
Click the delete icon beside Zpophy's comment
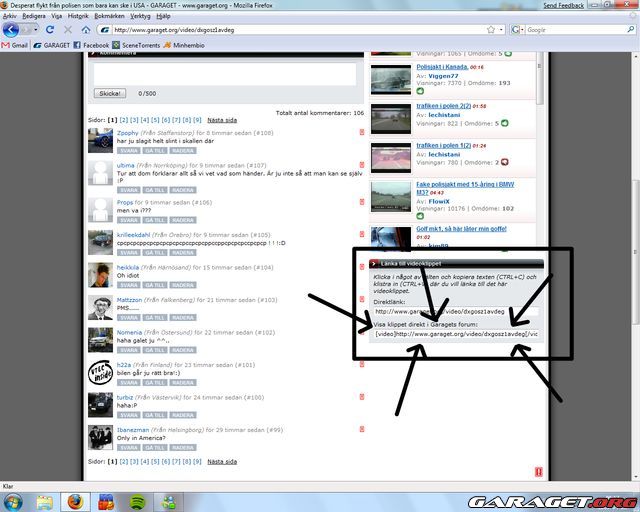pos(362,132)
